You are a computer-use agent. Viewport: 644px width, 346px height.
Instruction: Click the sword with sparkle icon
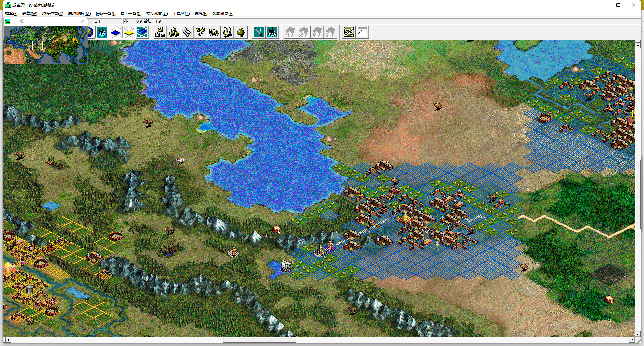[x=259, y=33]
